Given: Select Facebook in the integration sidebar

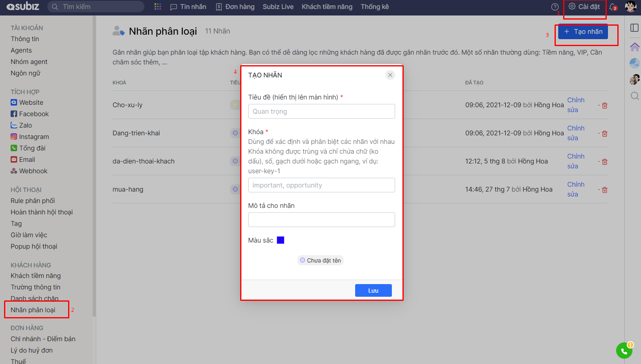Looking at the screenshot, I should click(33, 114).
